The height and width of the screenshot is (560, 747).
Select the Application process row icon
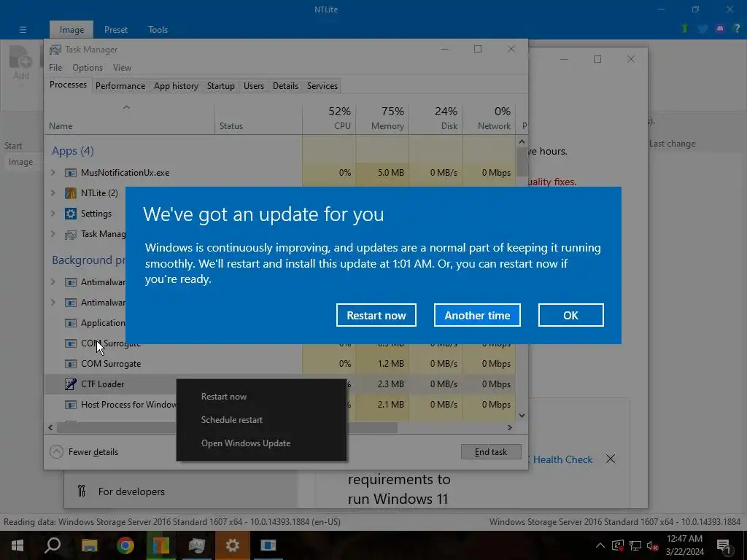[x=71, y=323]
